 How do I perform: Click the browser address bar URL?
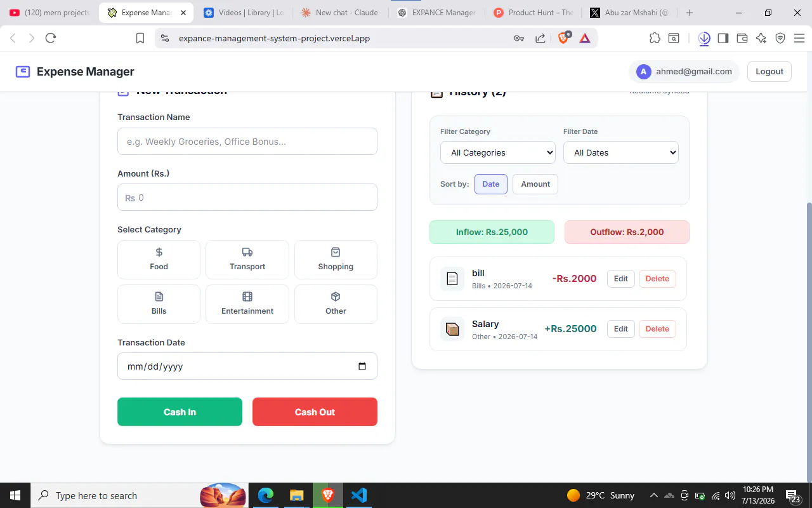(x=274, y=38)
